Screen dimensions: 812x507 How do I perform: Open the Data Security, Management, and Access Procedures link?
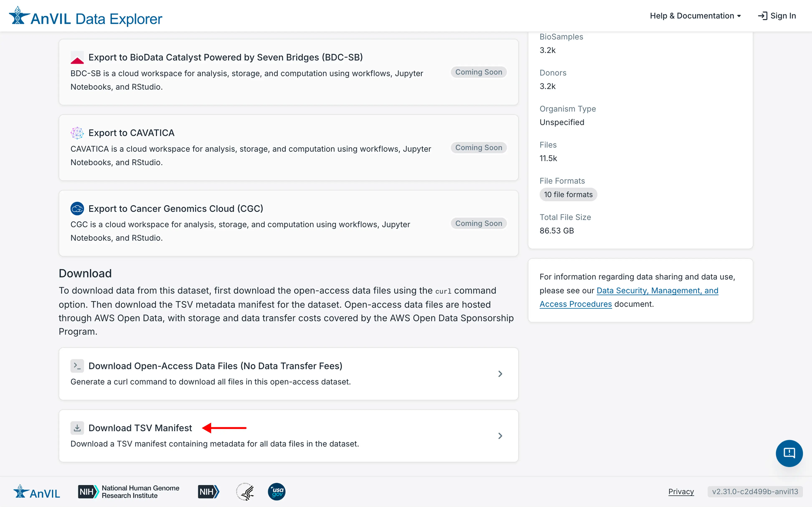click(657, 290)
